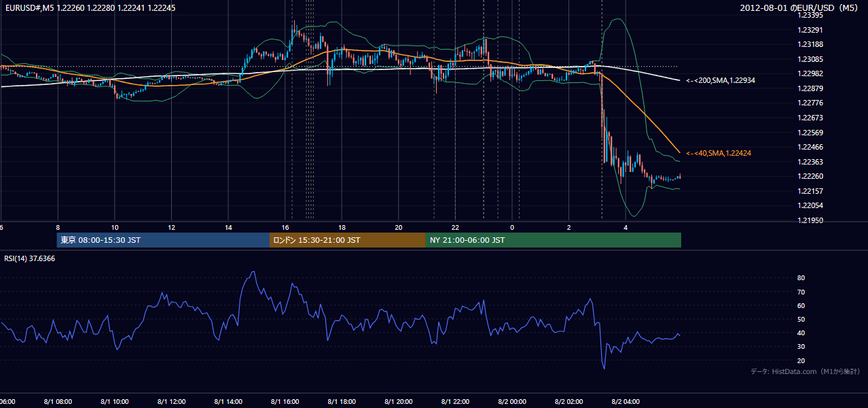This screenshot has height=408, width=868.
Task: Open the HistData.com data source credit
Action: coord(806,371)
